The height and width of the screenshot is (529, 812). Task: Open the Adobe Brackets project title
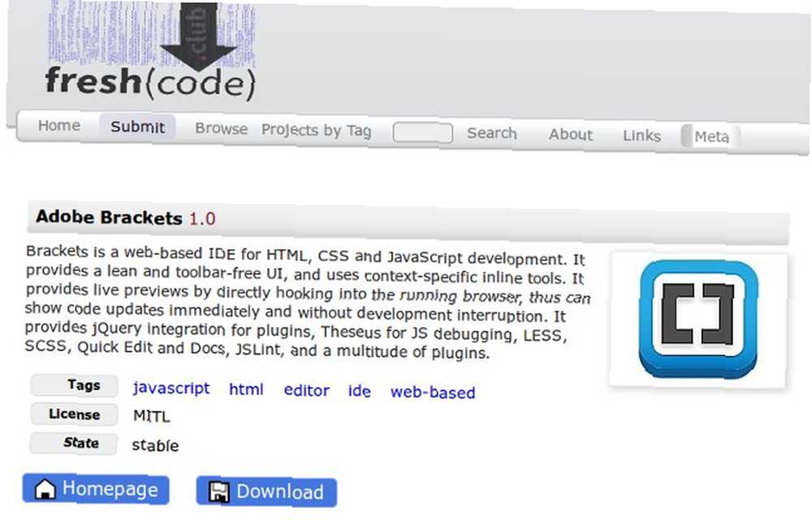coord(110,217)
